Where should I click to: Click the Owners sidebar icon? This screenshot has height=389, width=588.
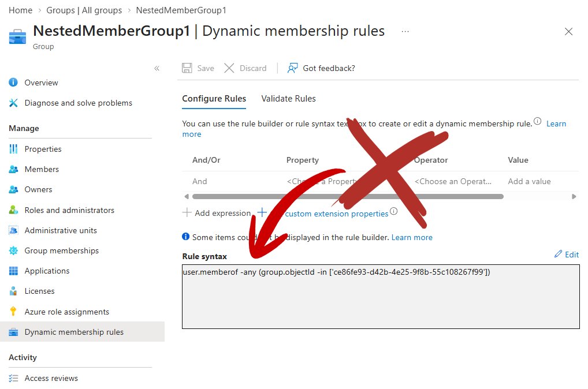point(13,189)
